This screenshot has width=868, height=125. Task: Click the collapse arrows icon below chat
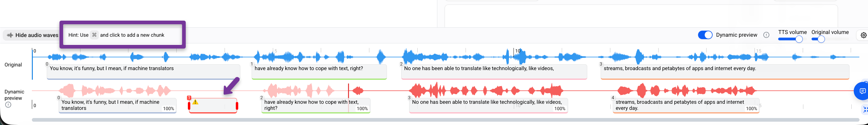click(x=865, y=109)
